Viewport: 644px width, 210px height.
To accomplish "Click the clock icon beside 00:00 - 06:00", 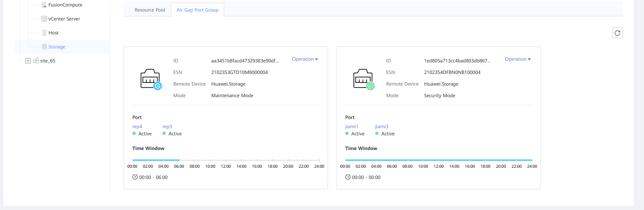I will (x=135, y=177).
